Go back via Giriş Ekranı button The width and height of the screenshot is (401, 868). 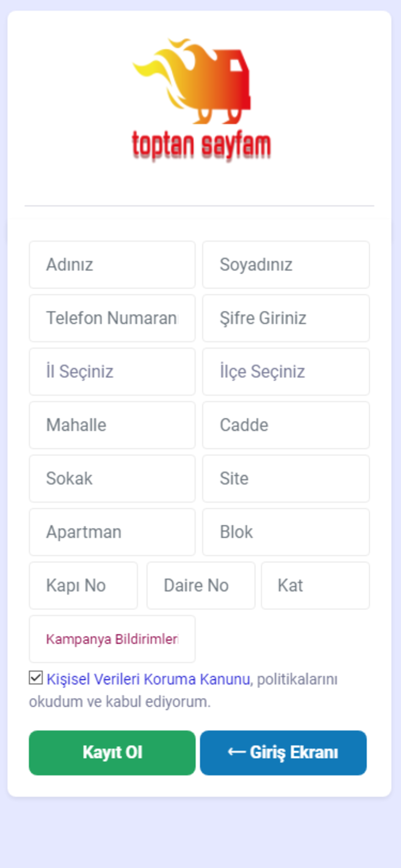[x=283, y=753]
